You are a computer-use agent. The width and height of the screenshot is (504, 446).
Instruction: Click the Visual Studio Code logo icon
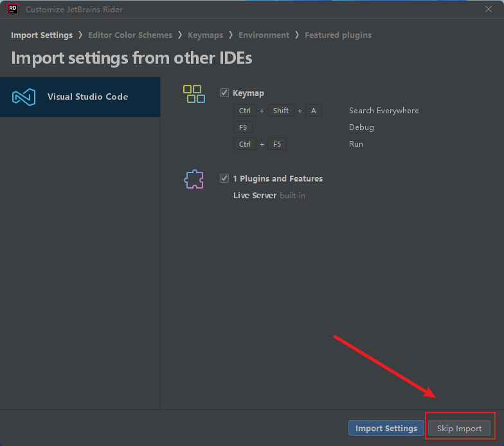point(24,97)
